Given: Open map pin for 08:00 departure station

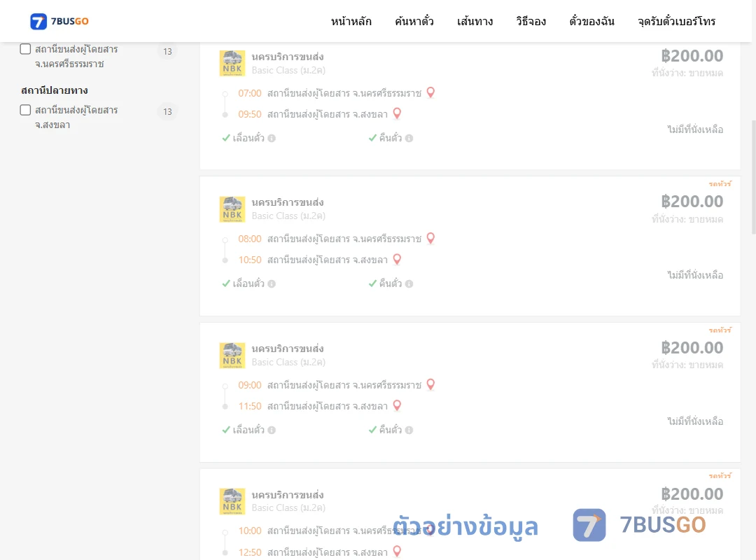Looking at the screenshot, I should [x=430, y=238].
